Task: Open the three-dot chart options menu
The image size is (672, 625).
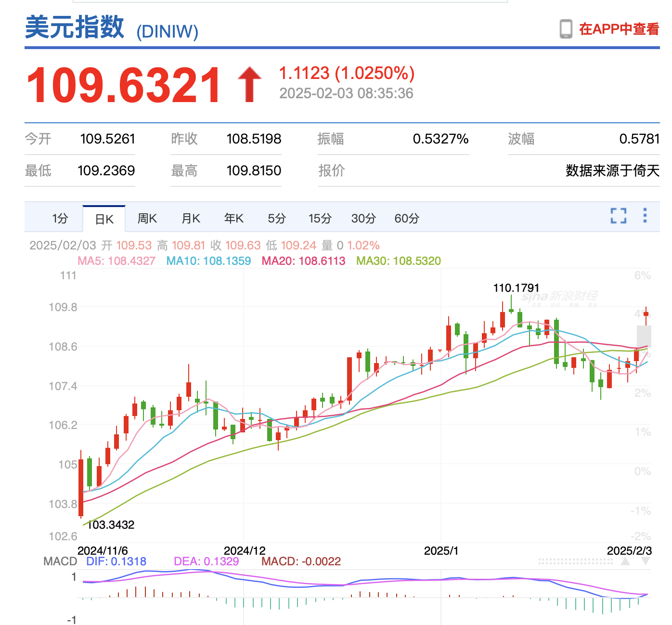Action: (645, 216)
